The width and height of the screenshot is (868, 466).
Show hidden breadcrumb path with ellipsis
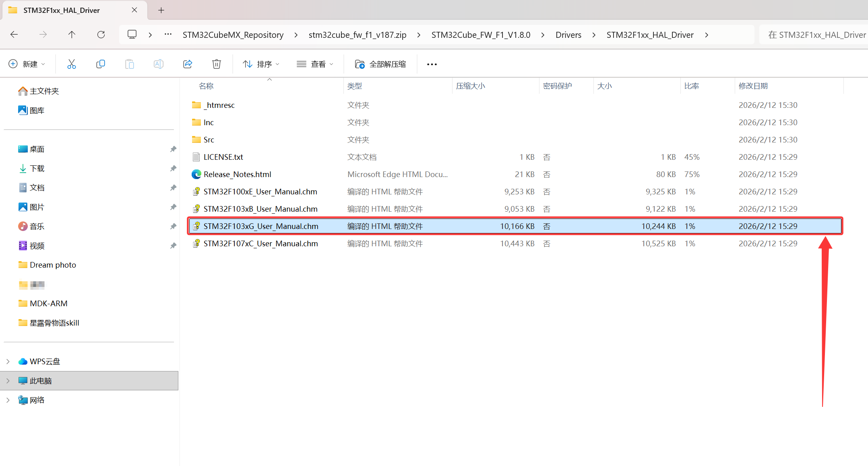coord(168,35)
